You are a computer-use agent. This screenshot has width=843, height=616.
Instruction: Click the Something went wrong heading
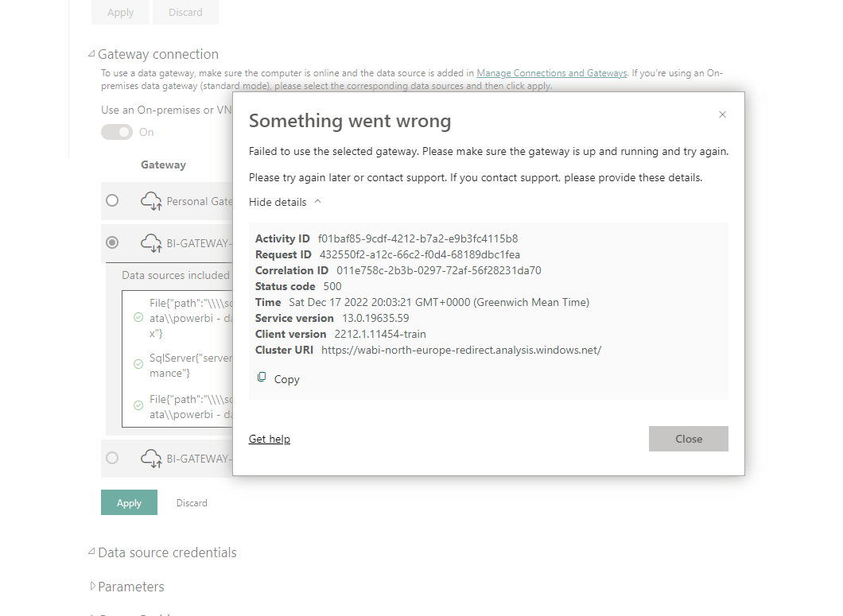point(350,121)
